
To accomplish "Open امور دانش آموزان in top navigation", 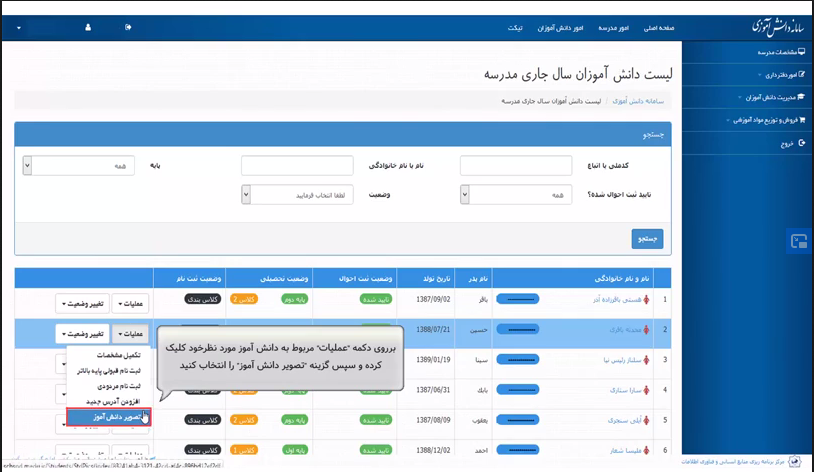I will pos(560,28).
